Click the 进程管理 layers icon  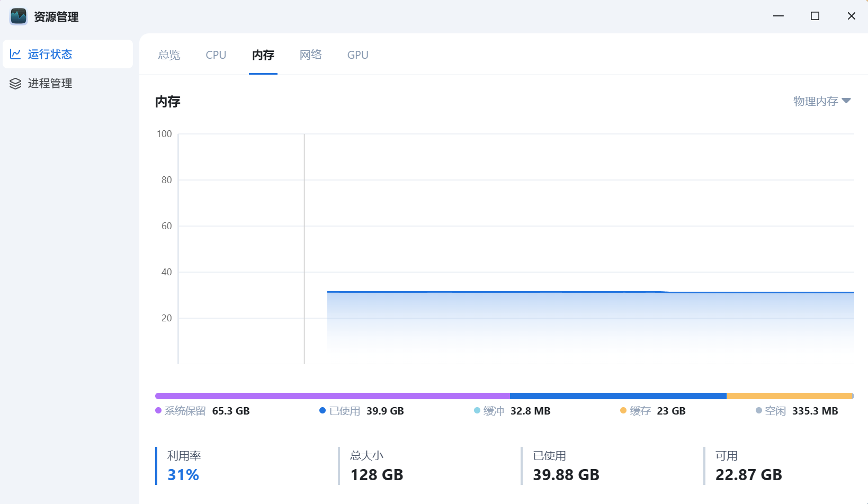[x=15, y=84]
